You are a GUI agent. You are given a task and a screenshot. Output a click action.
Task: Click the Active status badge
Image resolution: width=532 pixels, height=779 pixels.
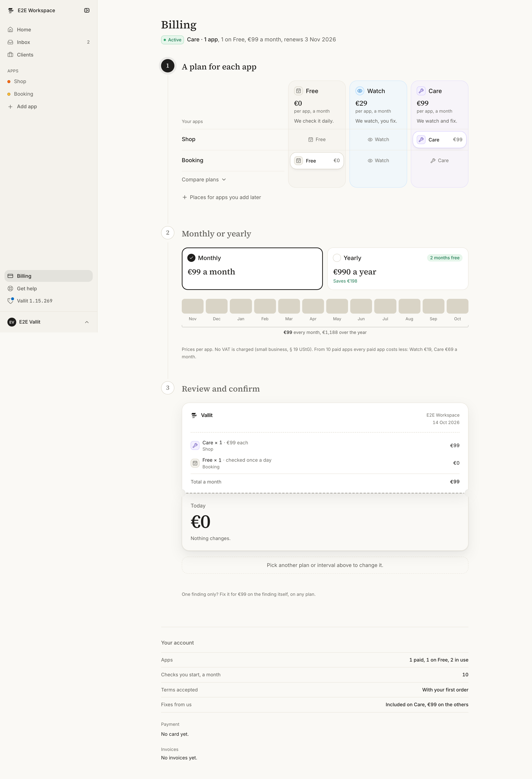tap(172, 40)
